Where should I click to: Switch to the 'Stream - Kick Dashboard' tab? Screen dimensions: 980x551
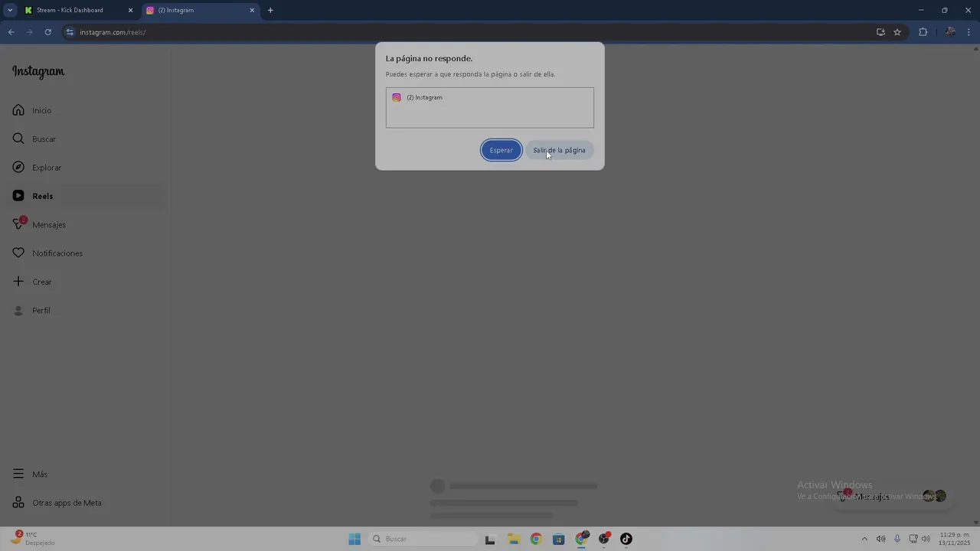tap(79, 10)
